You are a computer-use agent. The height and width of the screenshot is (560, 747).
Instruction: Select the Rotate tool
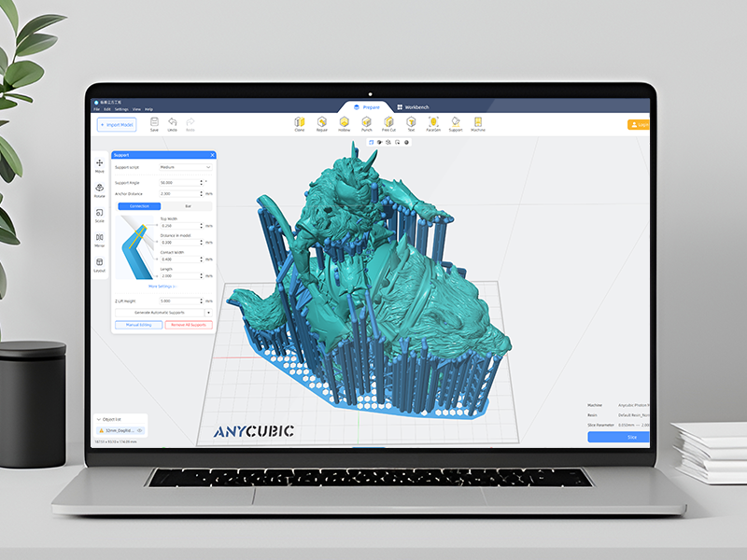pos(100,190)
